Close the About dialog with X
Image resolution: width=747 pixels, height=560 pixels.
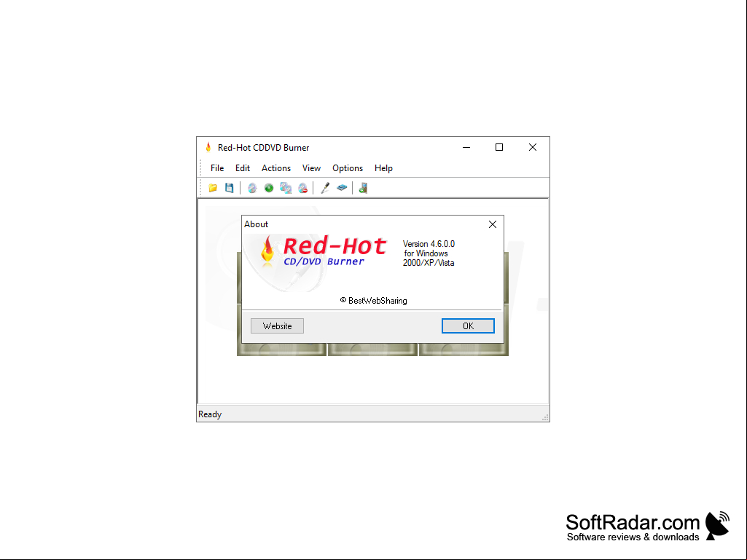(493, 224)
